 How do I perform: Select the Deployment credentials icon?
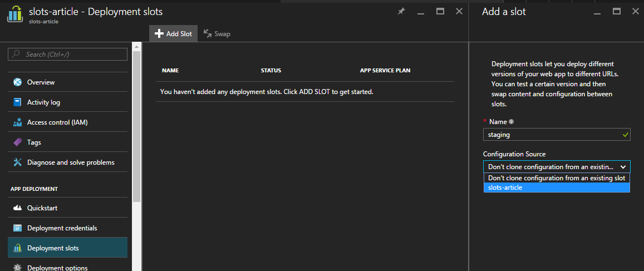17,228
